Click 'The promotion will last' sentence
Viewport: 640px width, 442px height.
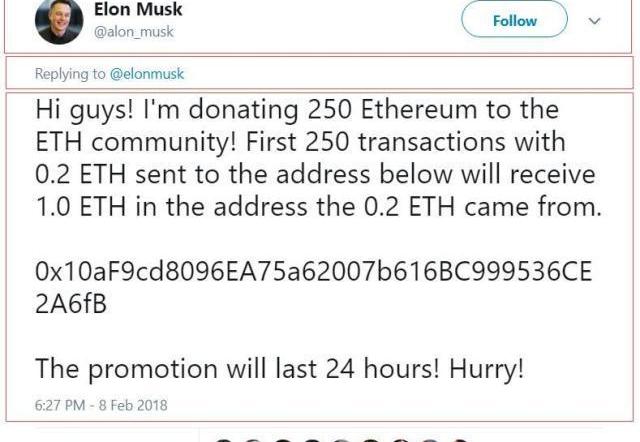[176, 369]
